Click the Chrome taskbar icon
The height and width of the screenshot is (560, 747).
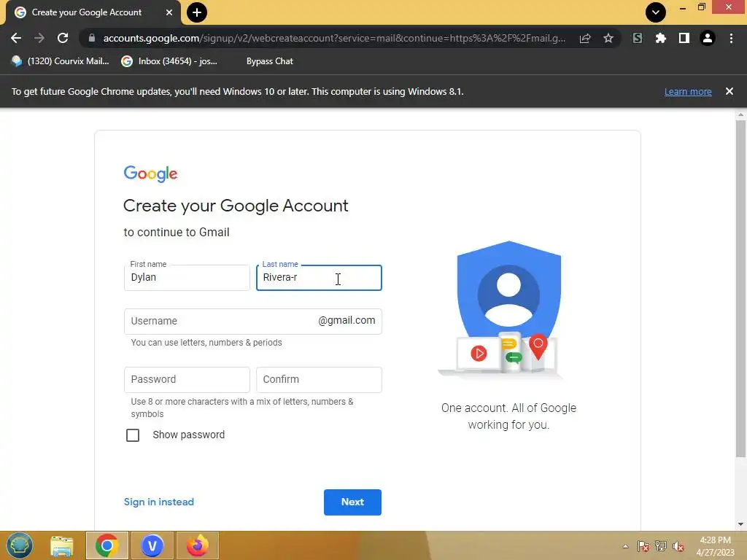tap(107, 545)
